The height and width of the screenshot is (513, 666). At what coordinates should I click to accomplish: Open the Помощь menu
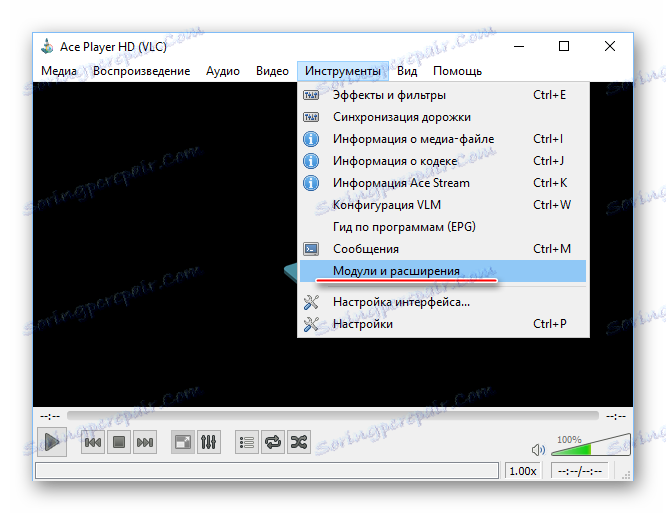(x=457, y=71)
